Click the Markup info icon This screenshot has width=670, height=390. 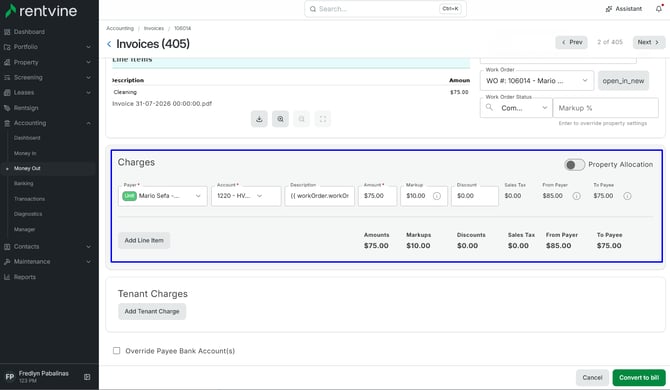tap(437, 196)
